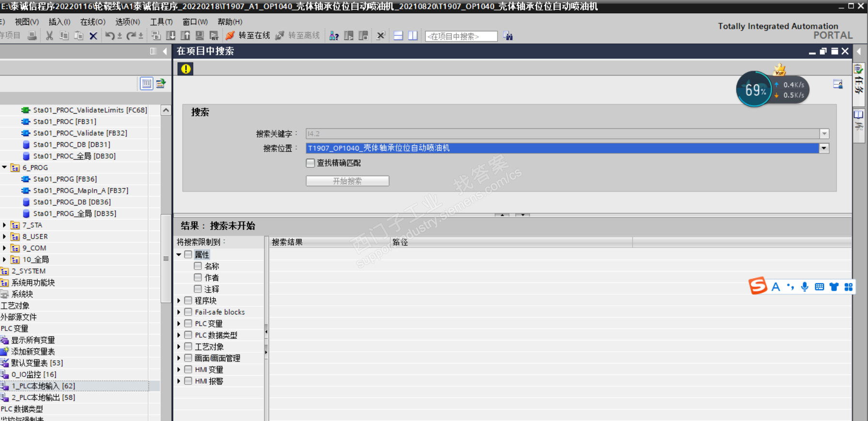
Task: Expand the 画面/画面管理 filter group
Action: click(x=179, y=358)
